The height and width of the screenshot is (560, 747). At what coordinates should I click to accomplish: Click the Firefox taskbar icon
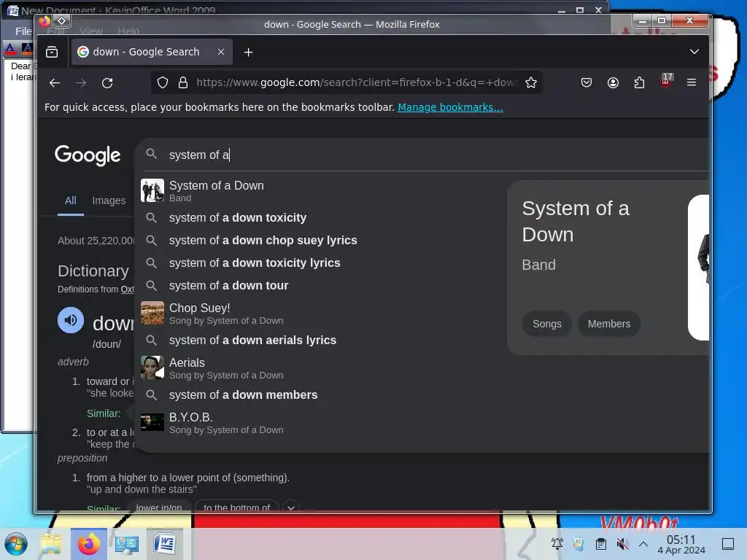point(88,544)
